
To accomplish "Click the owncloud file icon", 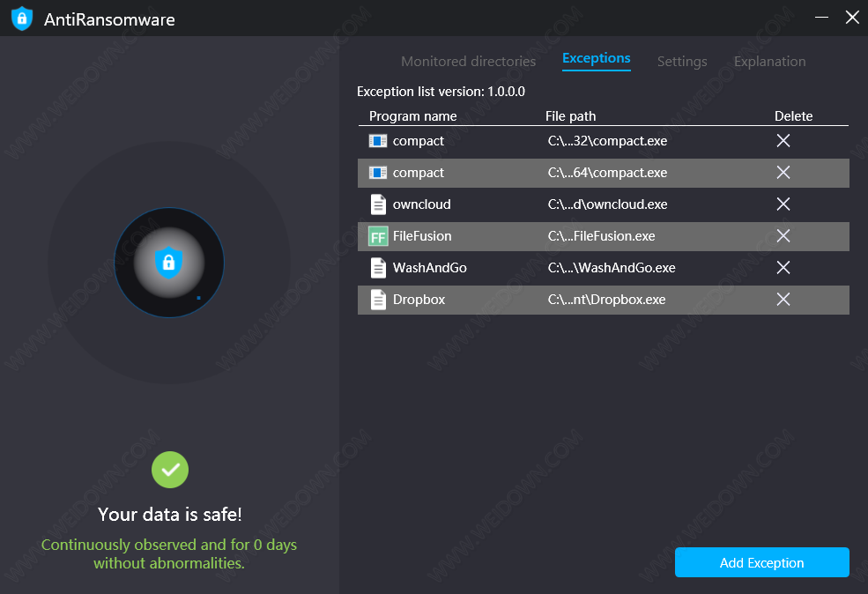I will click(378, 204).
